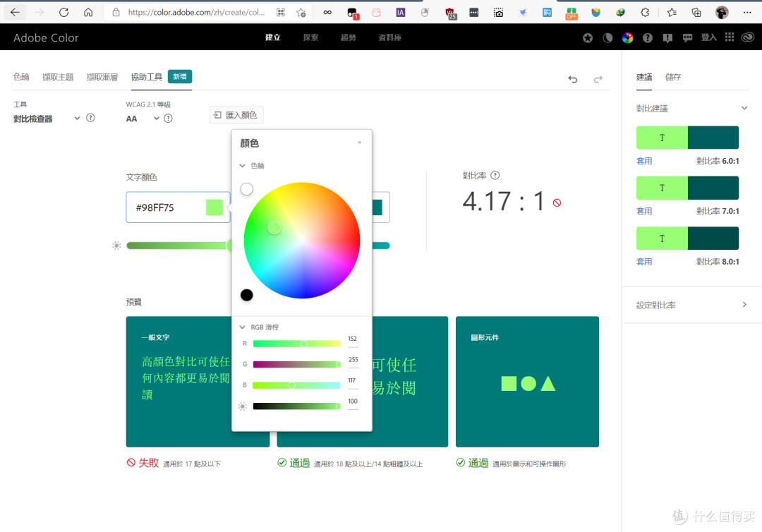Click the browser profile avatar
Image resolution: width=762 pixels, height=532 pixels.
point(722,12)
